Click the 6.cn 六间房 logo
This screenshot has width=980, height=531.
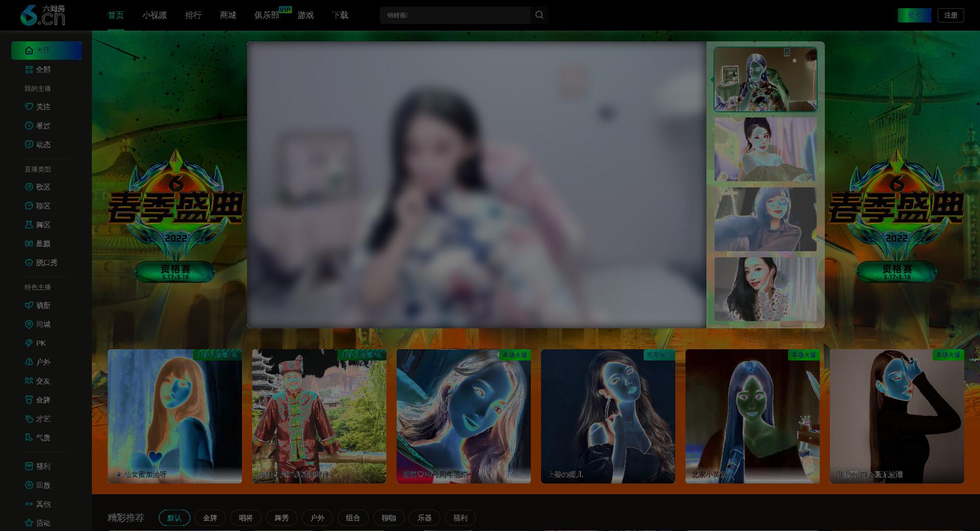pyautogui.click(x=43, y=15)
